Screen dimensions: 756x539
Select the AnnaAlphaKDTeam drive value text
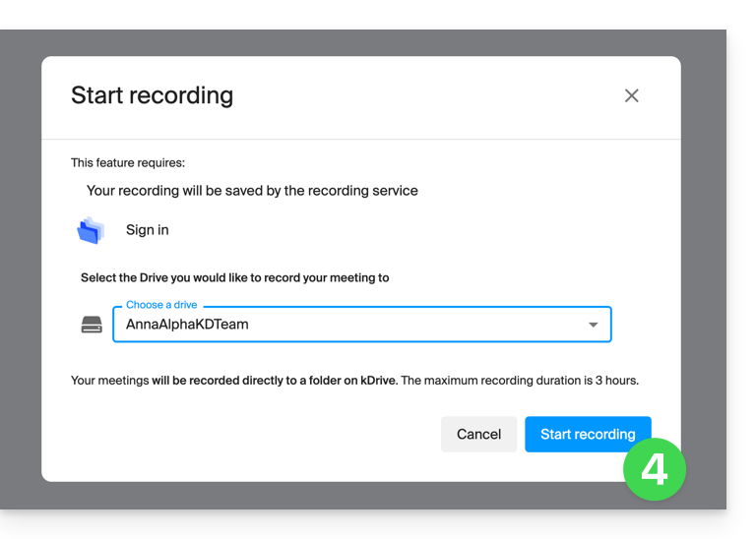coord(187,325)
